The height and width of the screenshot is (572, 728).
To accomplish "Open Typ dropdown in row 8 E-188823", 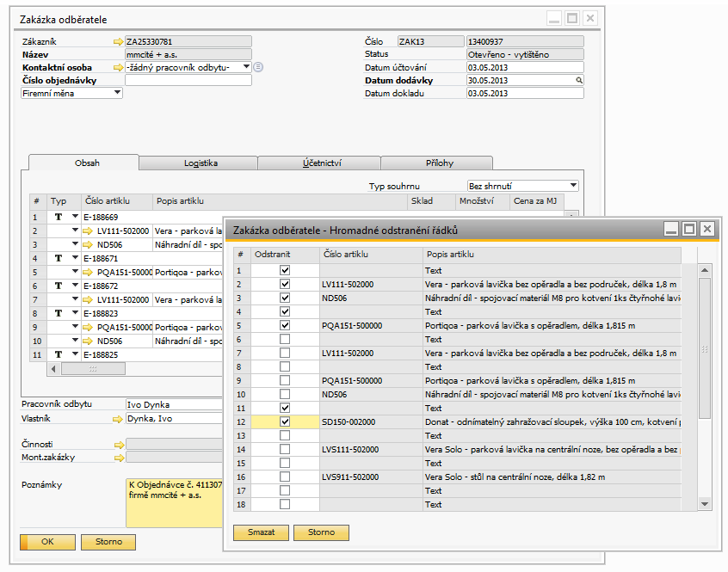I will coord(75,313).
